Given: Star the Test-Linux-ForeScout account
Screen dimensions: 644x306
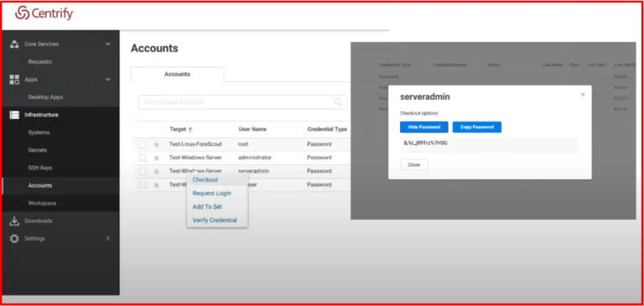Looking at the screenshot, I should 156,144.
